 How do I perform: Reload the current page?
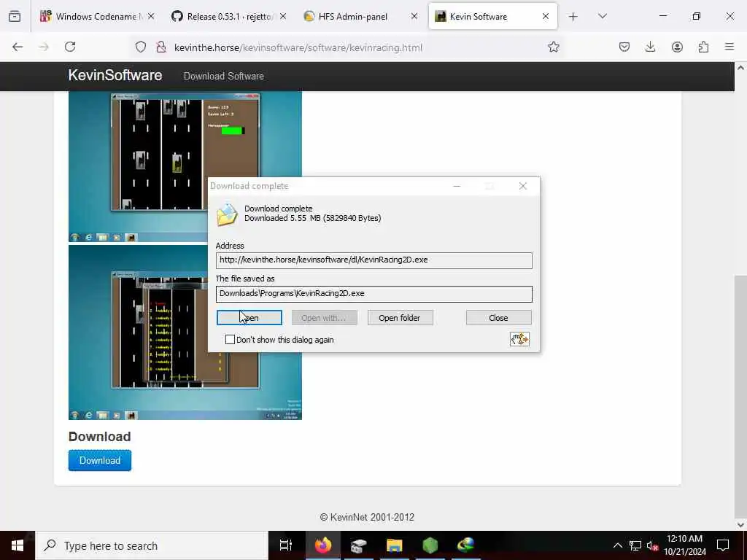(x=70, y=47)
